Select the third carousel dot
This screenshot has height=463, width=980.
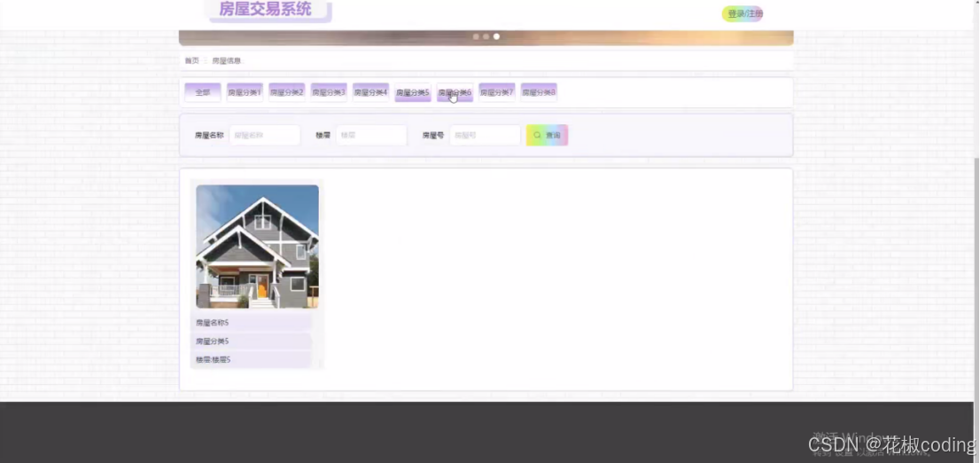496,37
